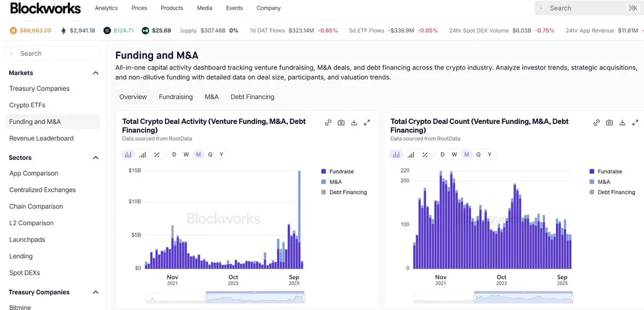644x310 pixels.
Task: Take a screenshot of the Deal Activity chart
Action: coord(341,122)
